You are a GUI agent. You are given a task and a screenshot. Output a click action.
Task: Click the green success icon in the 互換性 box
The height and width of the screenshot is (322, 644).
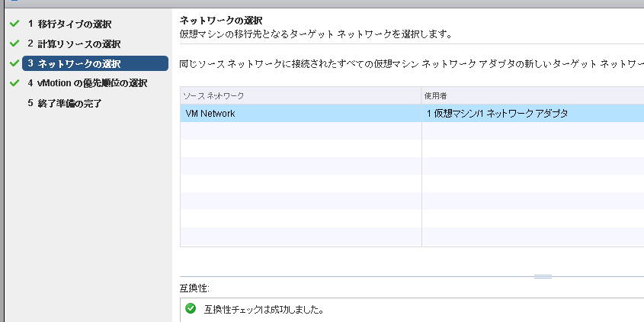click(191, 309)
